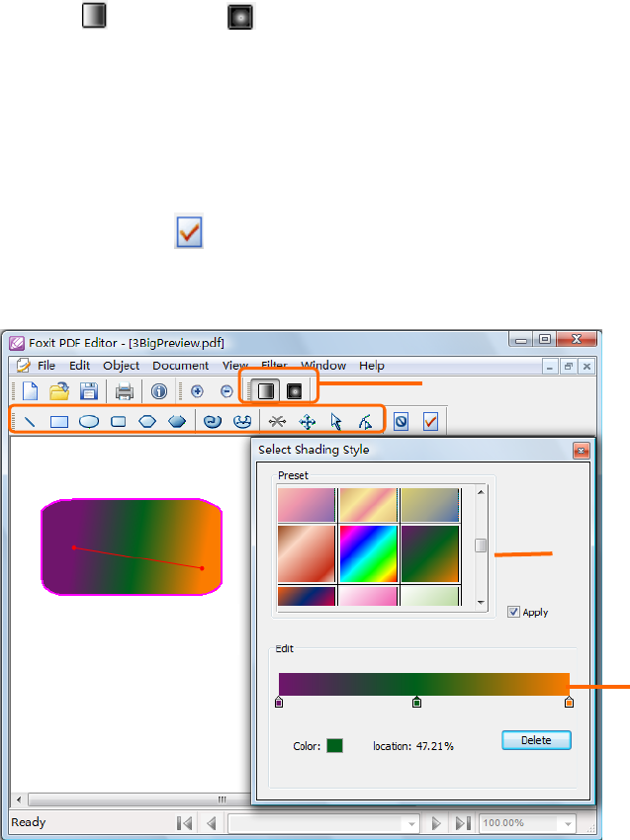The width and height of the screenshot is (630, 840).
Task: Open the 100.00% zoom dropdown
Action: pos(568,823)
